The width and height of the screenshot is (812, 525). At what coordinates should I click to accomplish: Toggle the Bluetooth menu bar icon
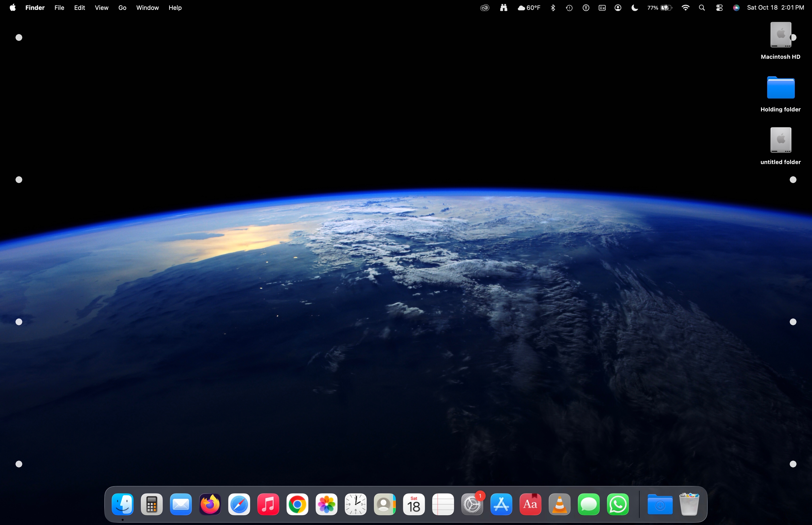[553, 8]
